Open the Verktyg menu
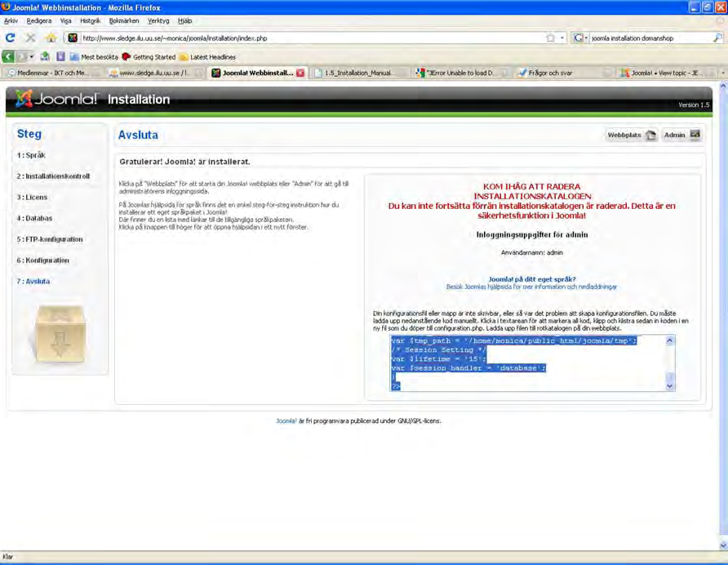Screen dimensions: 728x565 [158, 21]
